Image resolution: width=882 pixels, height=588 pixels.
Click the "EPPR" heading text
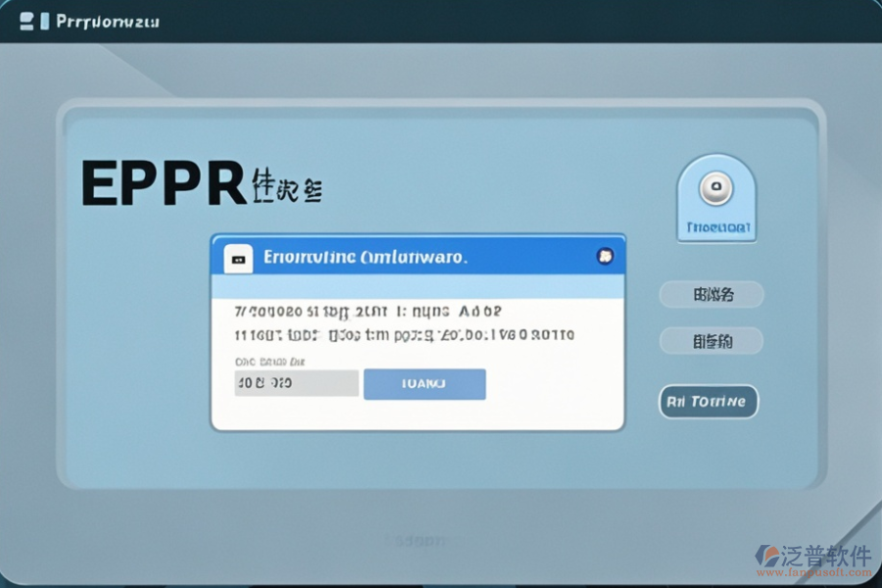[164, 183]
